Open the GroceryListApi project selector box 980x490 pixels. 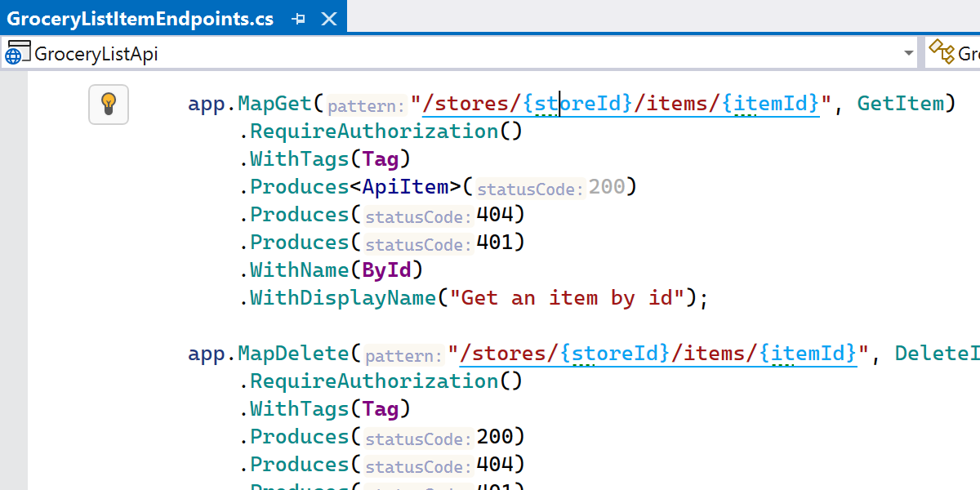[x=457, y=54]
